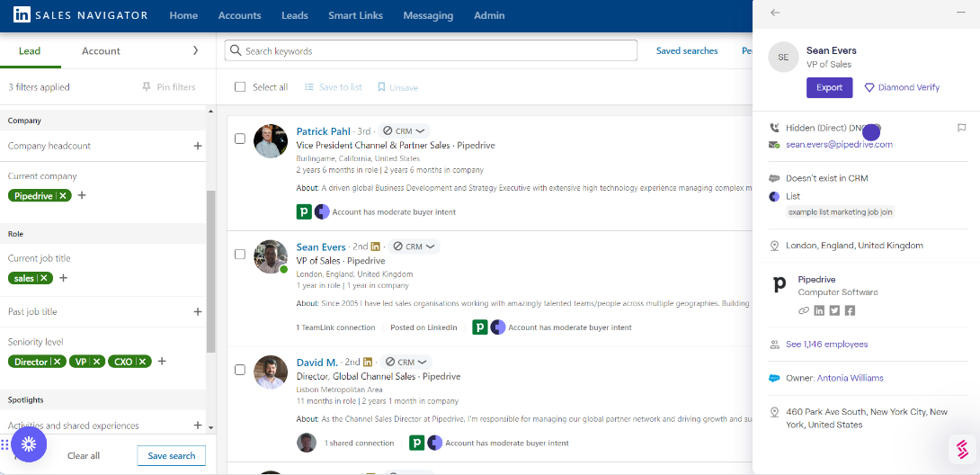980x475 pixels.
Task: Click See 1,146 employees link
Action: [x=827, y=344]
